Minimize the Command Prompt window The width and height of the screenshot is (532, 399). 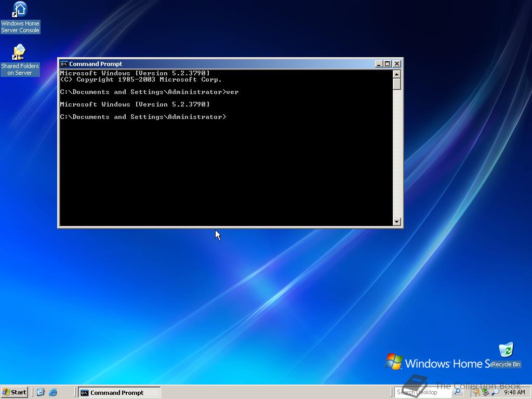click(379, 64)
